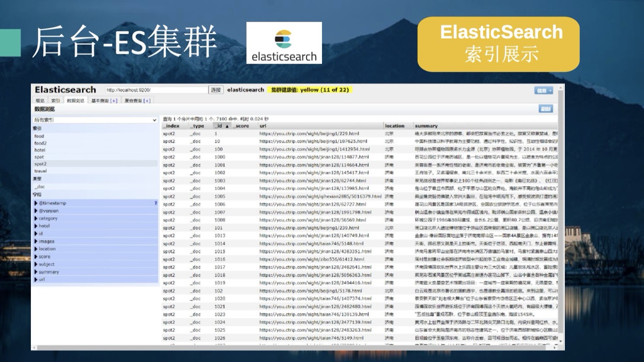Click the url column header
Screen dimensions: 644x362
(x=321, y=126)
